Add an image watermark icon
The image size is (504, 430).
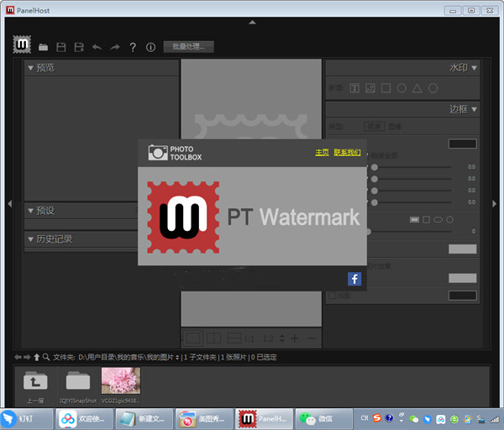point(370,88)
